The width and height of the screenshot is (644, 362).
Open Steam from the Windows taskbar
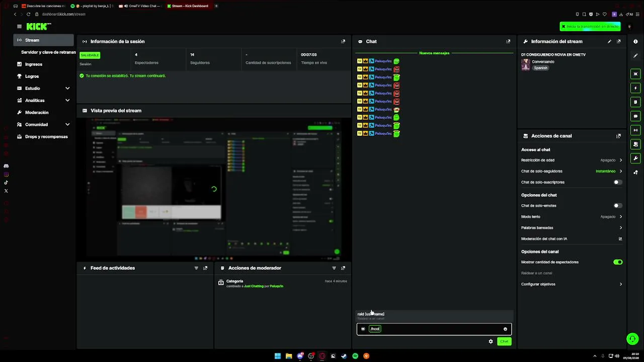[x=344, y=356]
